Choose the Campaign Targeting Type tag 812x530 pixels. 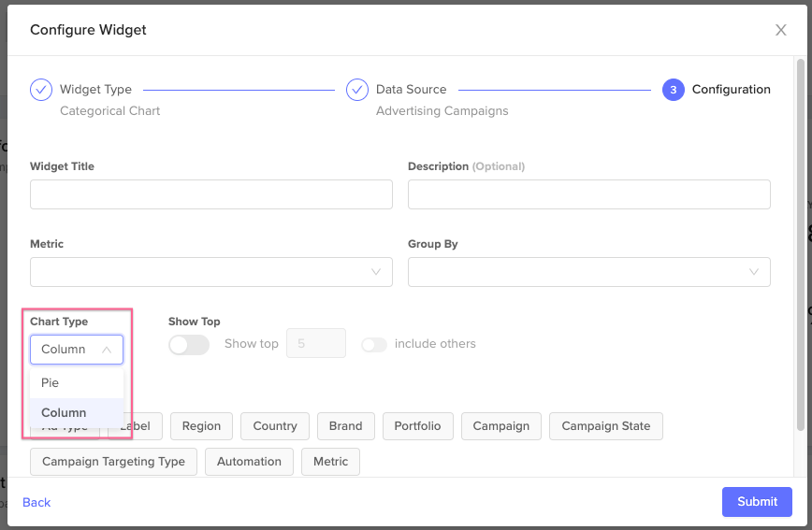click(x=114, y=462)
